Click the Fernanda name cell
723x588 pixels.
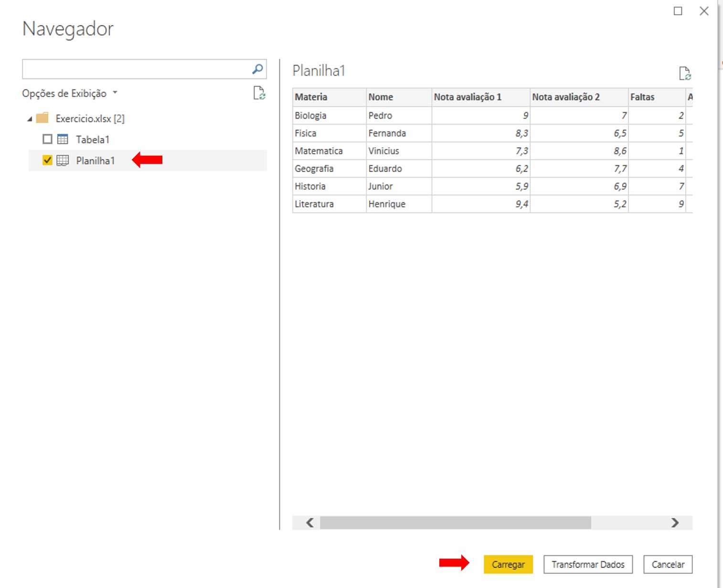[399, 133]
